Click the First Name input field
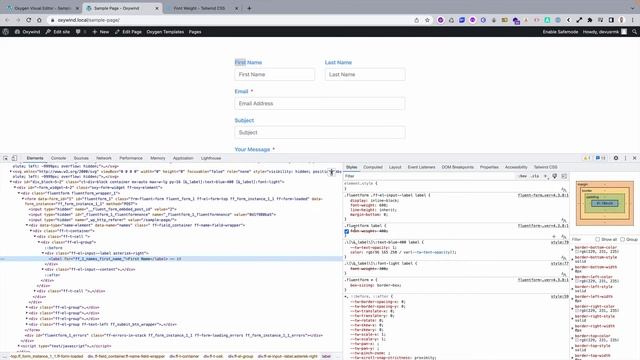640x360 pixels. pos(275,75)
